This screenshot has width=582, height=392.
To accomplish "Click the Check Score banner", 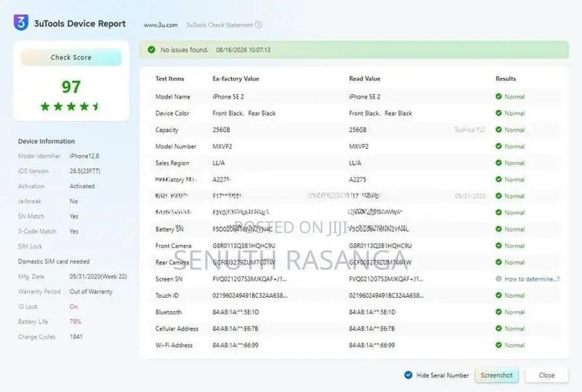I will click(71, 57).
